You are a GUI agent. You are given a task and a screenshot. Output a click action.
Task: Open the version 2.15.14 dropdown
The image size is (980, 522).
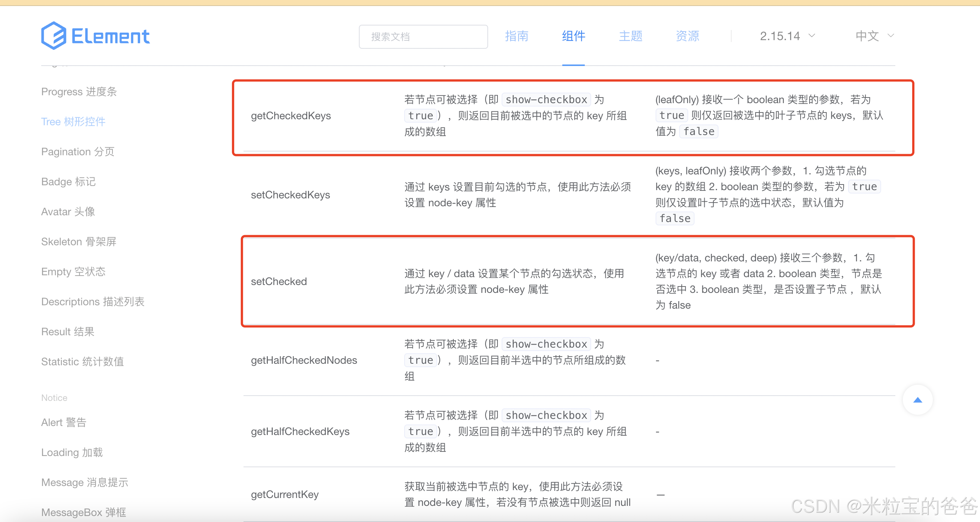click(x=780, y=36)
